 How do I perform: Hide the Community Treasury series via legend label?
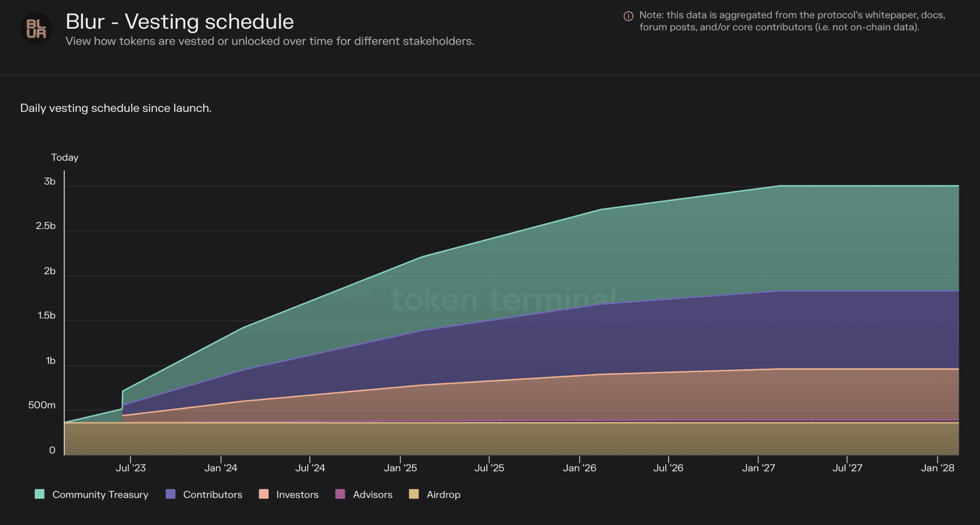pyautogui.click(x=100, y=494)
